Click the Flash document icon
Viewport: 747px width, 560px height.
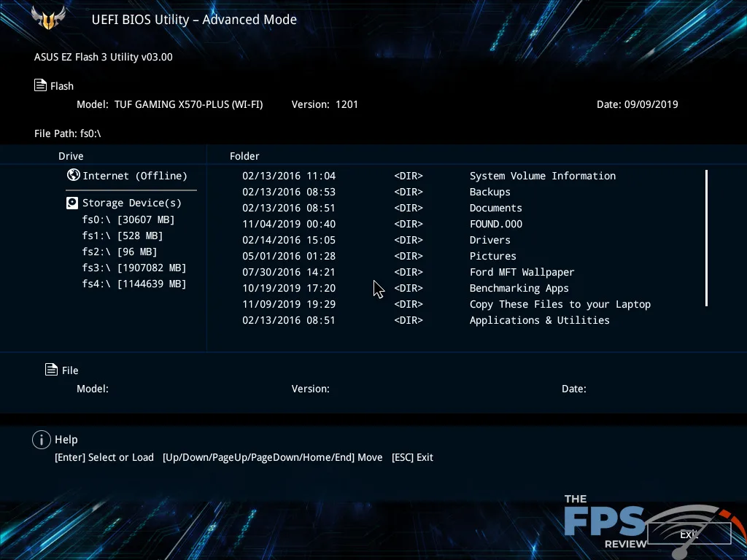[41, 85]
